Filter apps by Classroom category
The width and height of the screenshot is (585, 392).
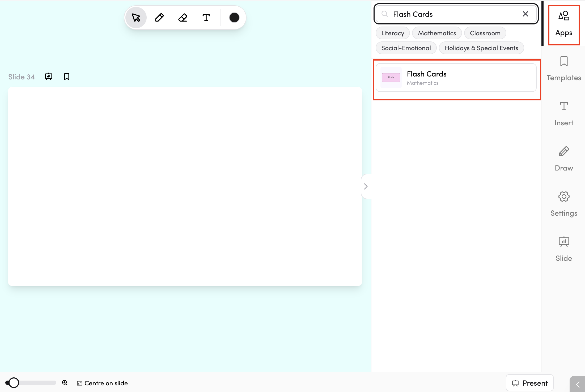(x=485, y=33)
